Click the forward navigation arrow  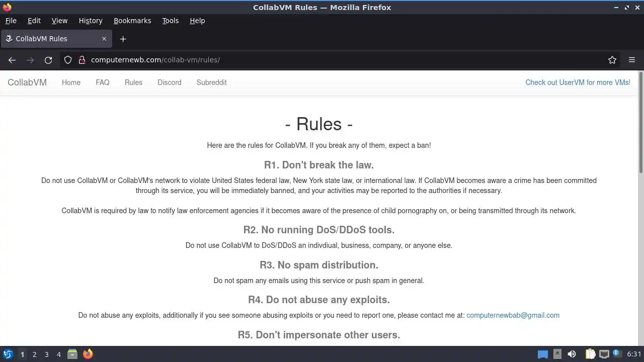click(x=30, y=60)
